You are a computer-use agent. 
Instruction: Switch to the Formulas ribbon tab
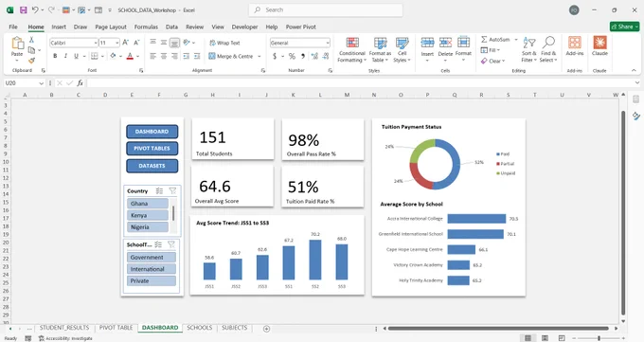click(146, 27)
